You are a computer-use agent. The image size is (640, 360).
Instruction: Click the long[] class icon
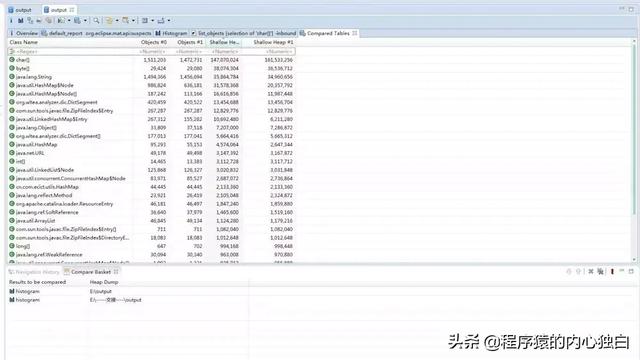point(12,246)
